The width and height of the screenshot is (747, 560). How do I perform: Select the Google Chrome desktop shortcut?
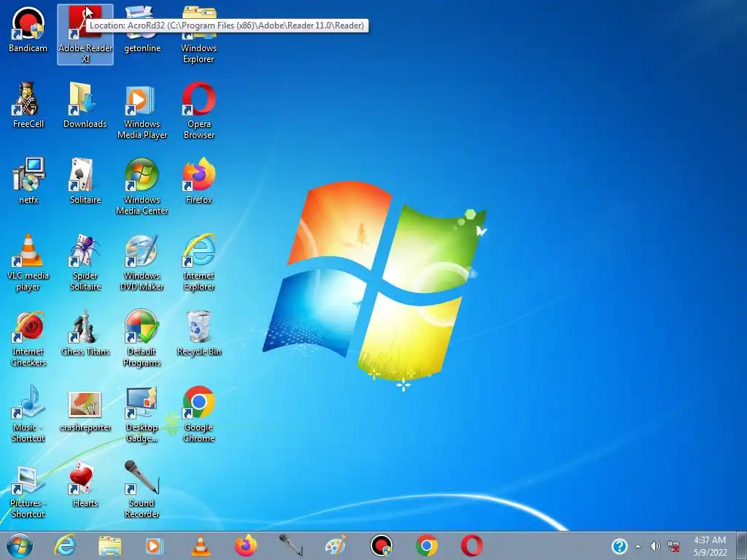(x=198, y=413)
